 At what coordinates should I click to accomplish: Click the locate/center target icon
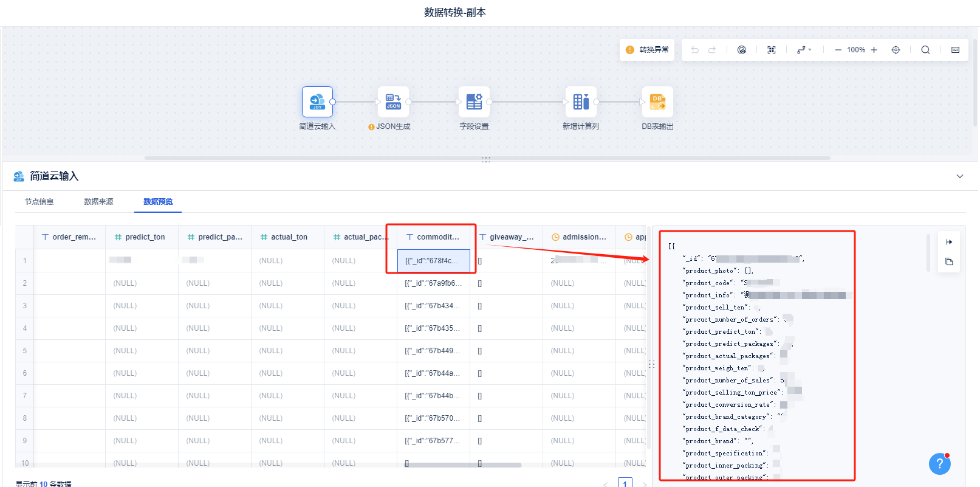pos(896,50)
